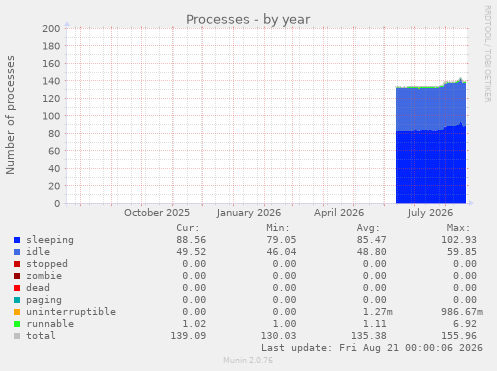Click the sleeping minimum value 79.05
The image size is (497, 371).
click(x=281, y=240)
